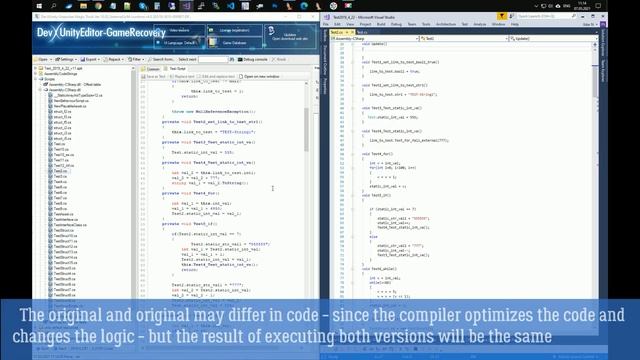Click the Windows Start button

[39, 6]
